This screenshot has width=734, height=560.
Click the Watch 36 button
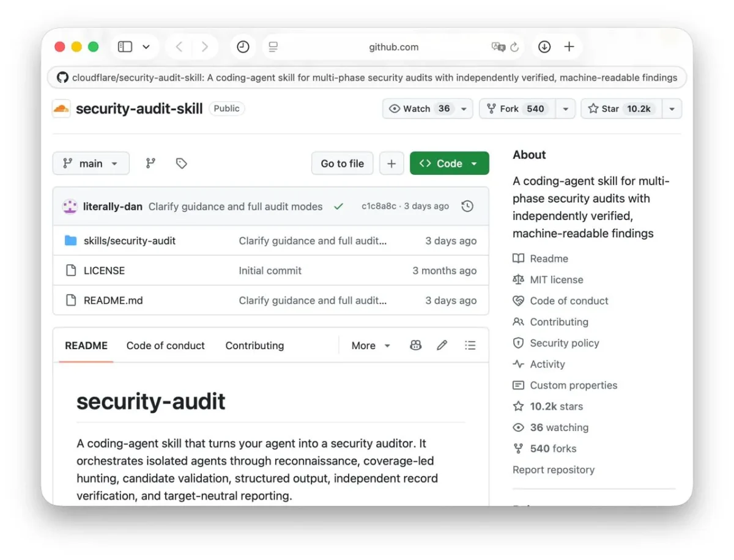[x=421, y=109]
